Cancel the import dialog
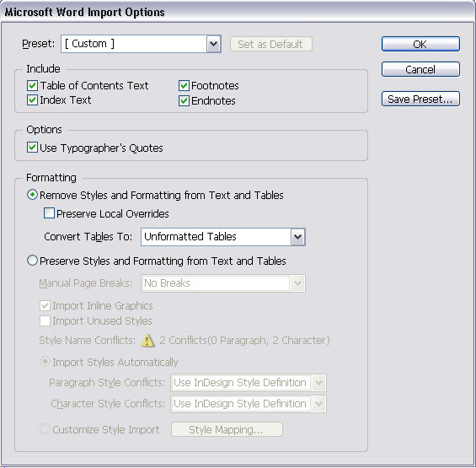 [x=420, y=69]
